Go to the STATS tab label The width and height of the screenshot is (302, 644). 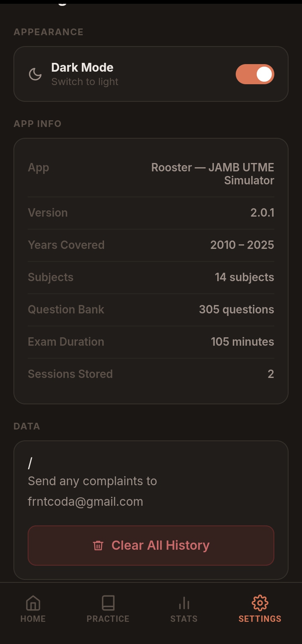(184, 619)
